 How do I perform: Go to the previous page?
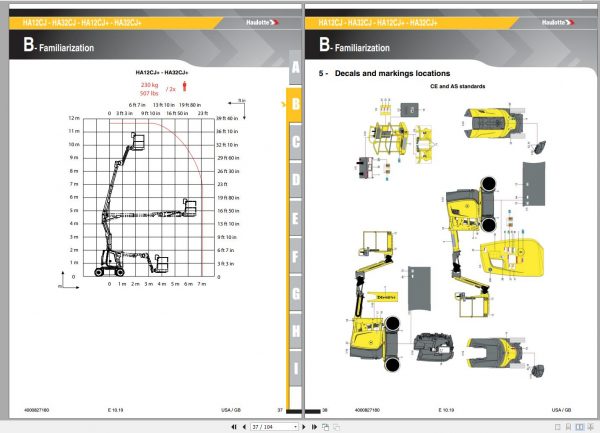point(244,426)
